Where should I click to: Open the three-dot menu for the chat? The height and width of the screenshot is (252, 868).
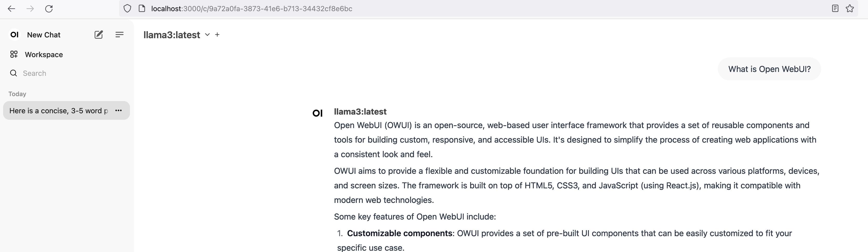coord(118,110)
